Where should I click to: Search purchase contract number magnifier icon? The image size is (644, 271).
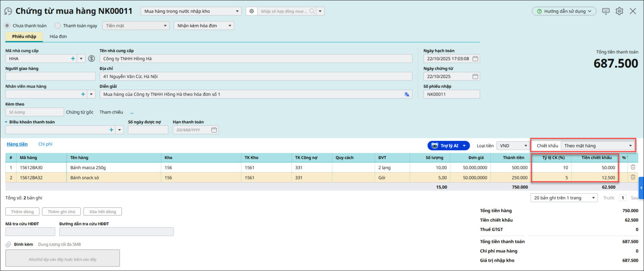312,11
